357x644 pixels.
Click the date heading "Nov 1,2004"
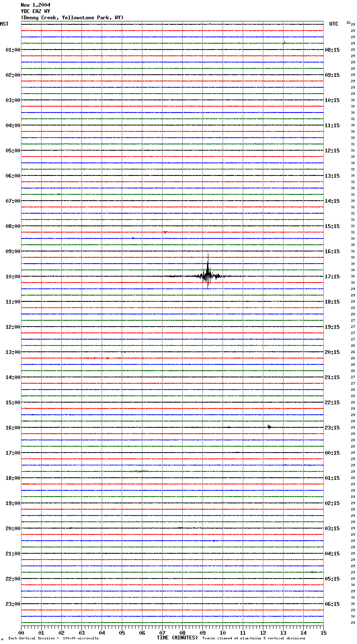click(x=35, y=5)
